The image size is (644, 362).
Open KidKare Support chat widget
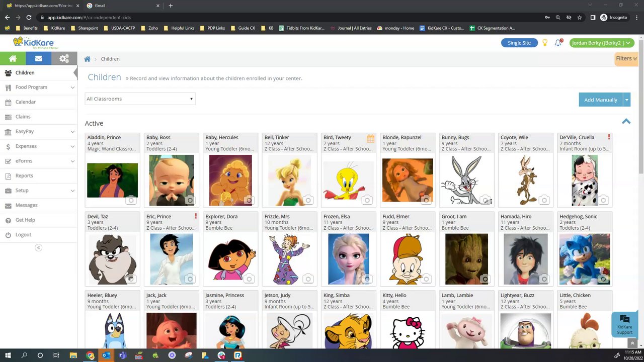tap(624, 324)
